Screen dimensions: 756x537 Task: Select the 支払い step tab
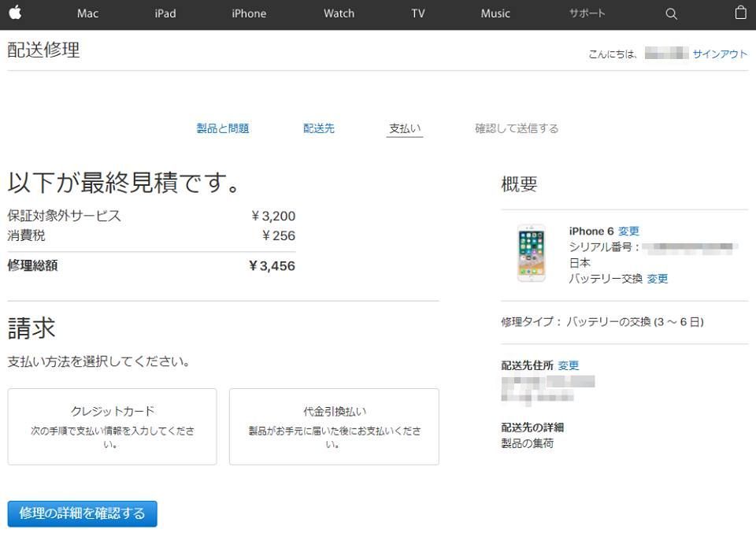tap(405, 128)
